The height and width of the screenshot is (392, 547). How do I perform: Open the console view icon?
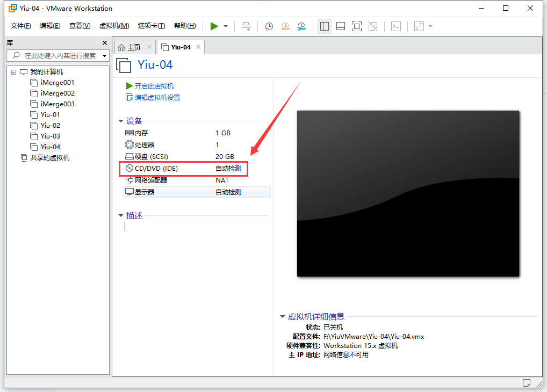click(396, 26)
